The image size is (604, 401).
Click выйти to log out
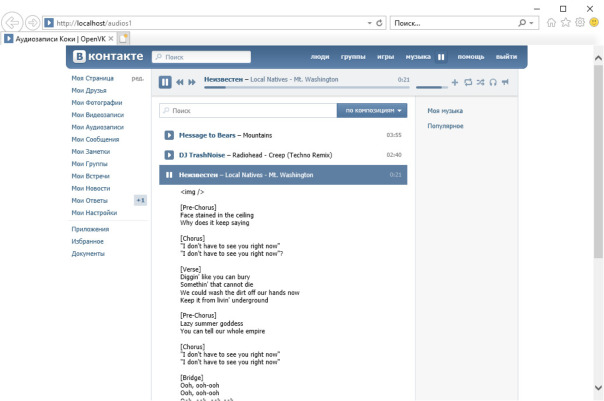[x=506, y=57]
